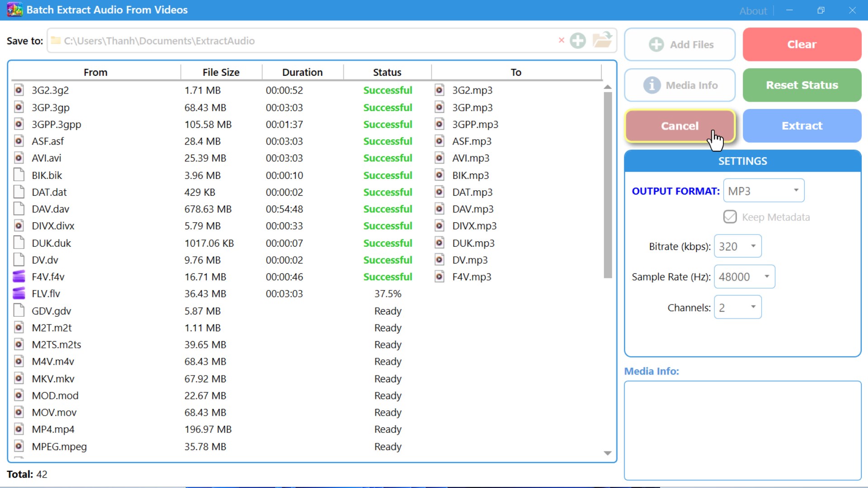The height and width of the screenshot is (488, 868).
Task: Click the Status column header
Action: click(387, 72)
